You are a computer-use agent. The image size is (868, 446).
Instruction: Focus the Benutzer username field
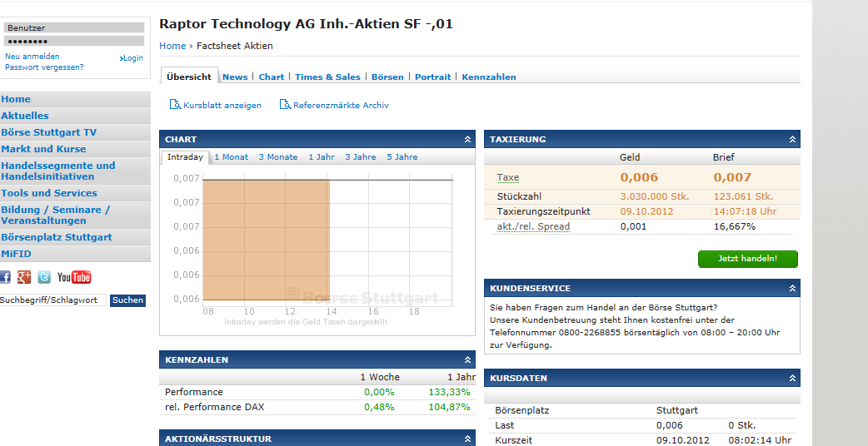point(74,27)
